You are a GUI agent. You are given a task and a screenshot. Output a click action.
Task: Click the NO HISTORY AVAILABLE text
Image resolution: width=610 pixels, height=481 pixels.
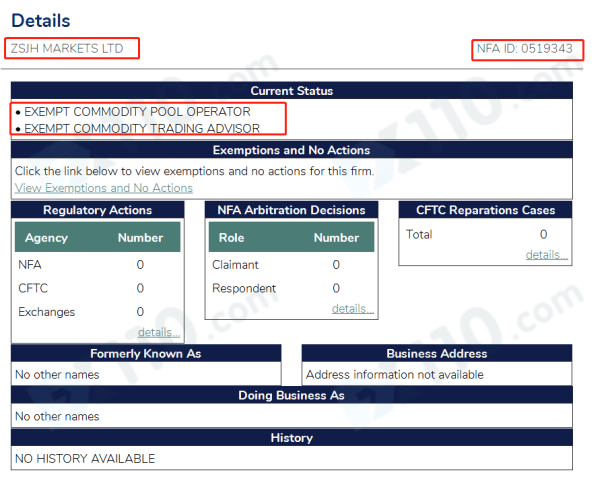point(85,458)
